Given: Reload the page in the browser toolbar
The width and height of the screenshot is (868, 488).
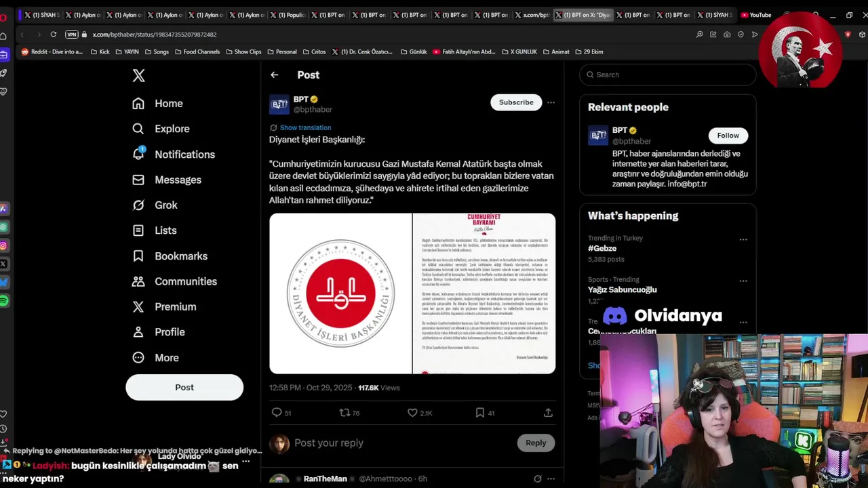Looking at the screenshot, I should click(53, 35).
